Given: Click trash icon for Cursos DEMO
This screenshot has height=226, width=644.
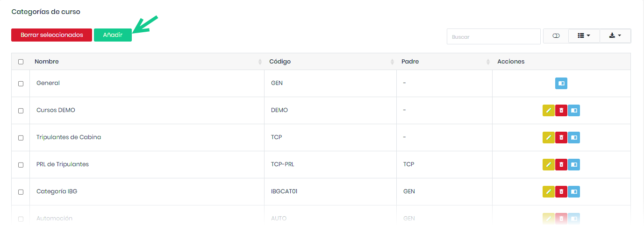Looking at the screenshot, I should point(561,111).
